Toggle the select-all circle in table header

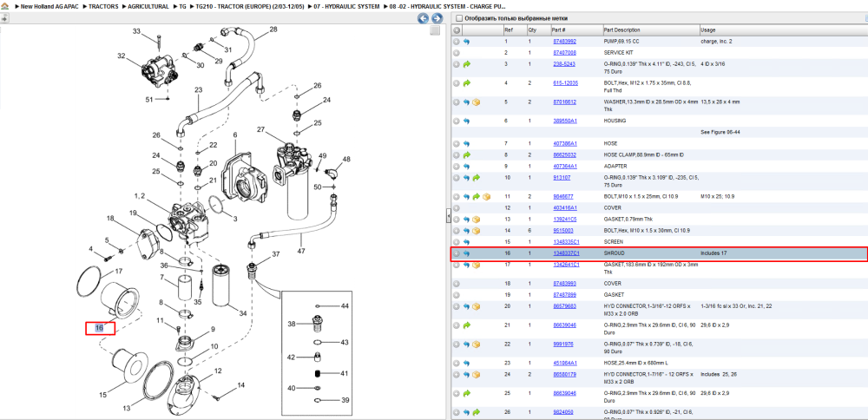pyautogui.click(x=457, y=30)
